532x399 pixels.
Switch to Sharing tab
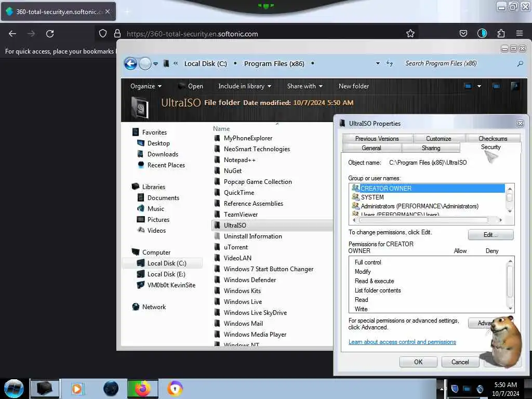click(x=431, y=148)
